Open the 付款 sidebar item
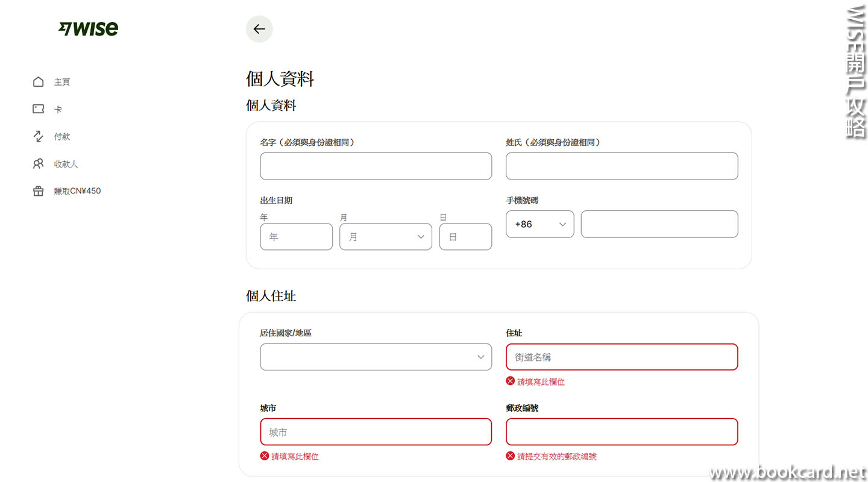This screenshot has height=482, width=868. point(62,137)
